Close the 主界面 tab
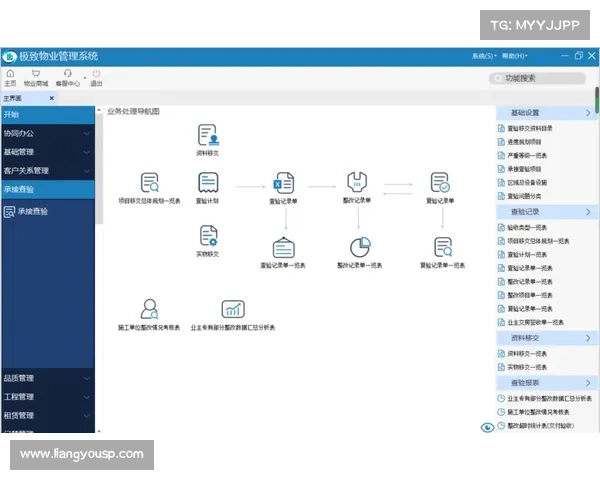 click(52, 98)
